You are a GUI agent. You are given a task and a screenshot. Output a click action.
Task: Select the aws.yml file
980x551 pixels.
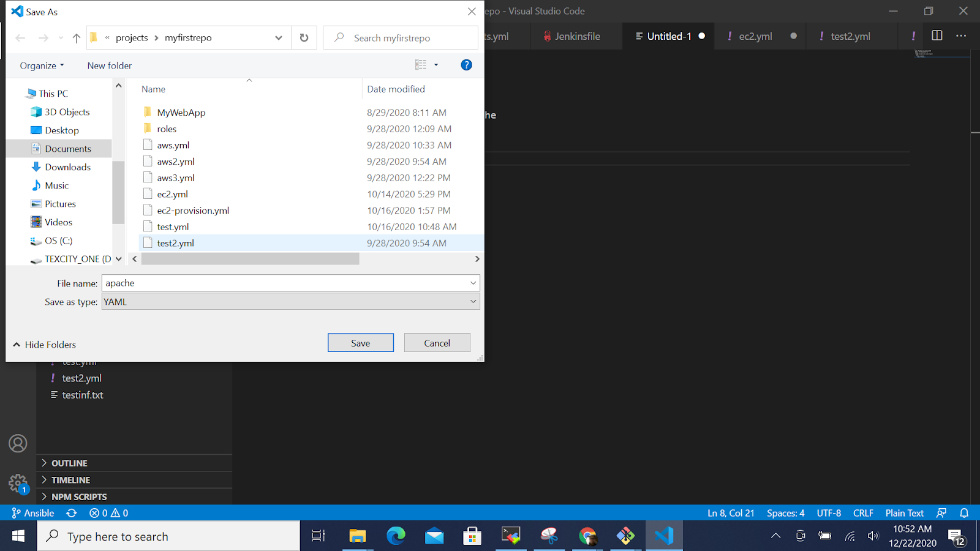click(173, 145)
